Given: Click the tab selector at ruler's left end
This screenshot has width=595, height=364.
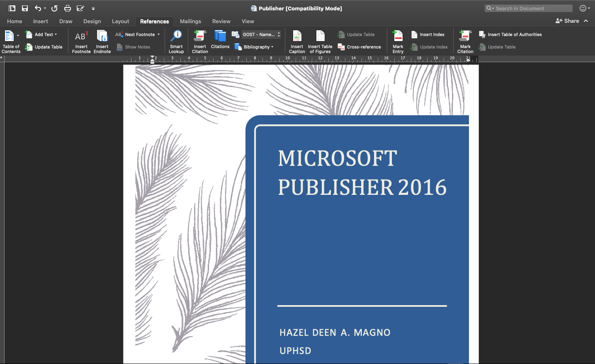Looking at the screenshot, I should click(2, 58).
